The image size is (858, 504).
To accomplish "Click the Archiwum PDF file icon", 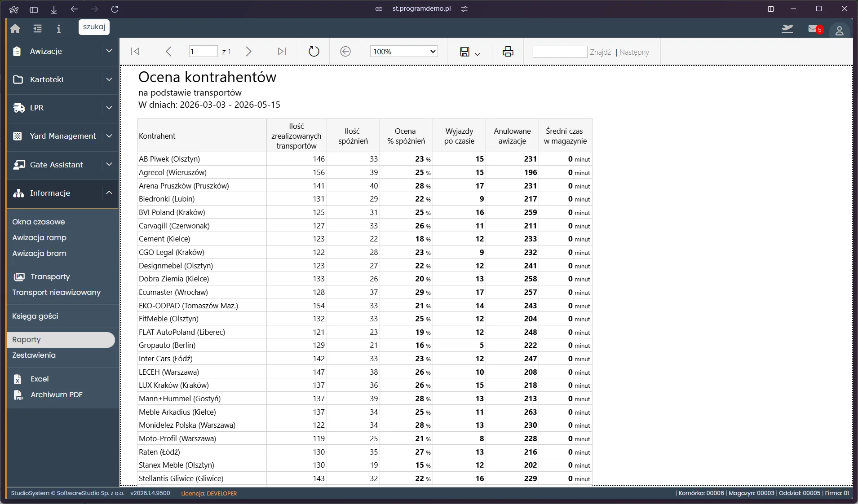I will (18, 395).
